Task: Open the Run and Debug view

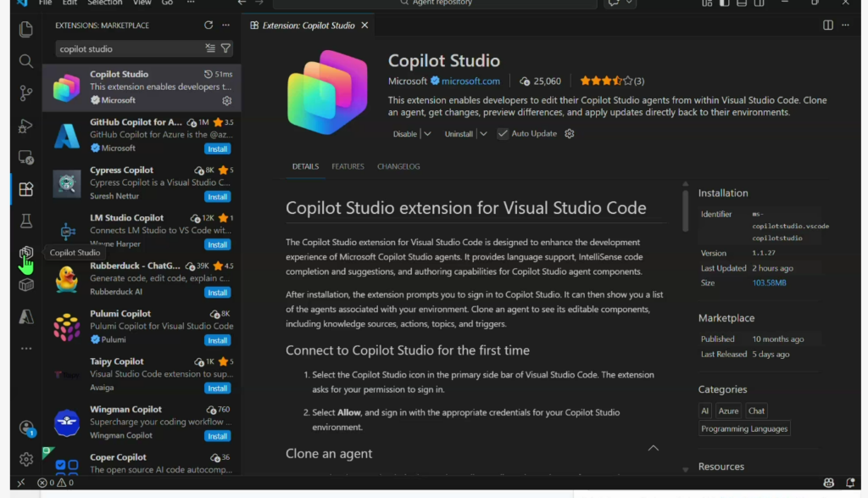Action: click(25, 126)
